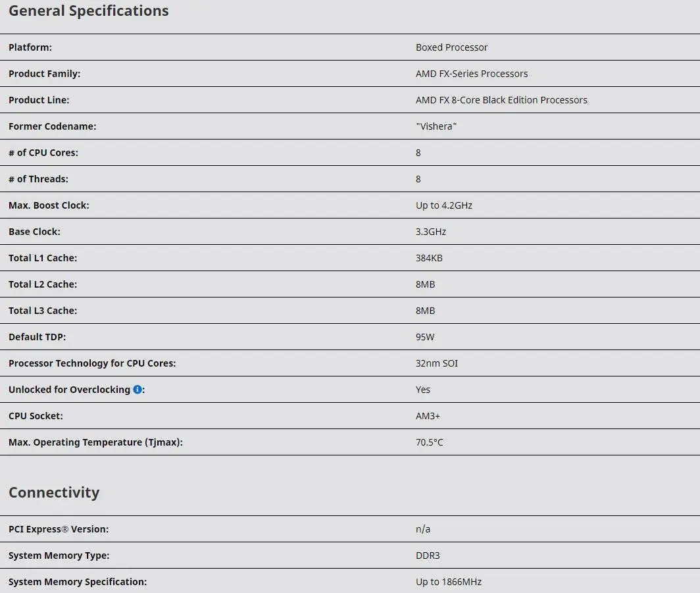Click the AM3+ socket value

click(428, 416)
